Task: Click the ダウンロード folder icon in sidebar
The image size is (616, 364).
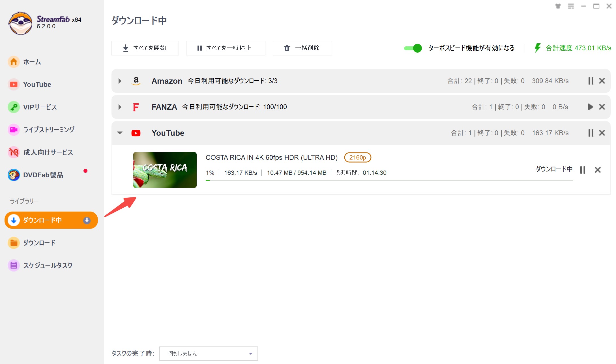Action: (x=14, y=243)
